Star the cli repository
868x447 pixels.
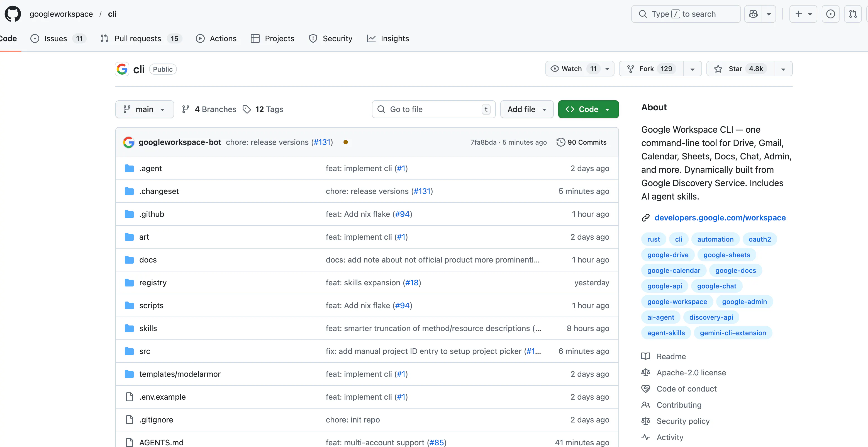(x=740, y=69)
